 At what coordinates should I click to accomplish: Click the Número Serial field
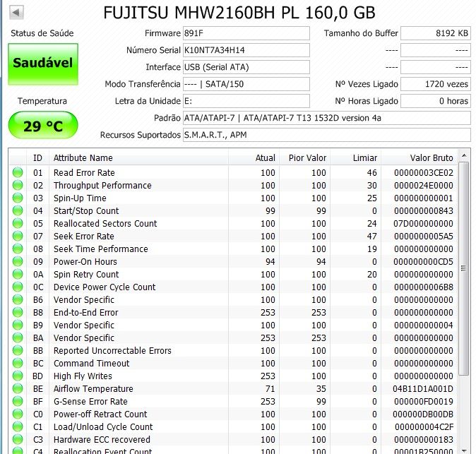pyautogui.click(x=246, y=50)
